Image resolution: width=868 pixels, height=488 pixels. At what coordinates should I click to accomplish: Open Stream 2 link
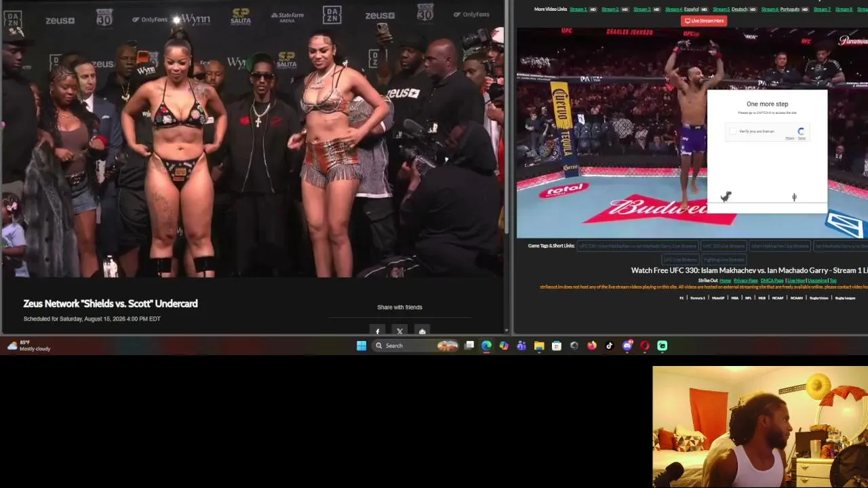click(x=610, y=9)
